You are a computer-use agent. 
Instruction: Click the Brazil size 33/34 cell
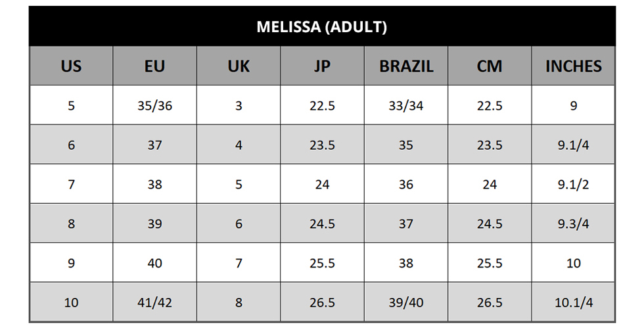406,105
